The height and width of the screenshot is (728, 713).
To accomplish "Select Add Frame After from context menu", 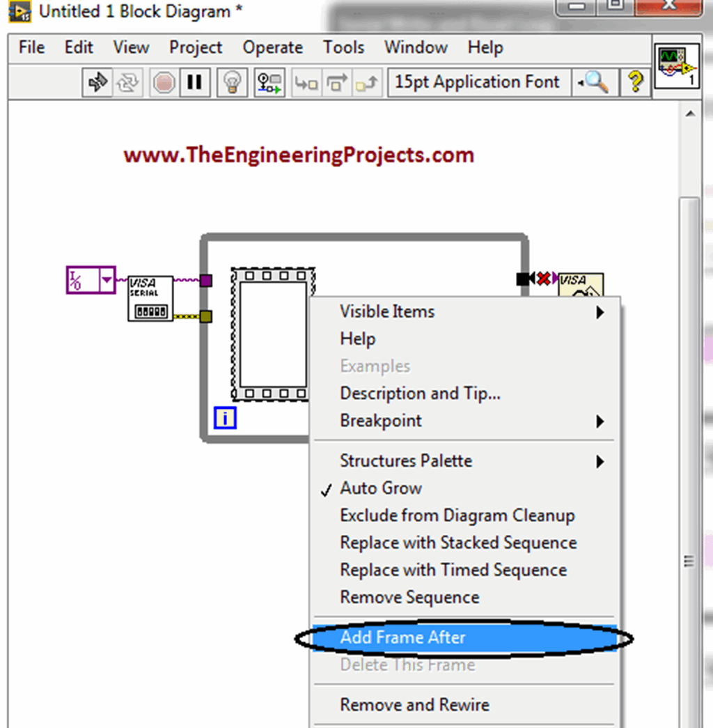I will point(402,637).
